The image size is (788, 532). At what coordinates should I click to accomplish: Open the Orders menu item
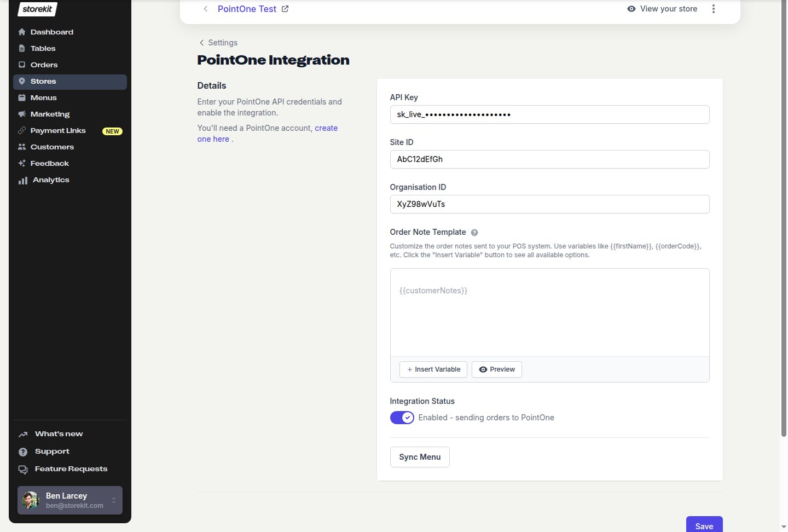point(70,65)
